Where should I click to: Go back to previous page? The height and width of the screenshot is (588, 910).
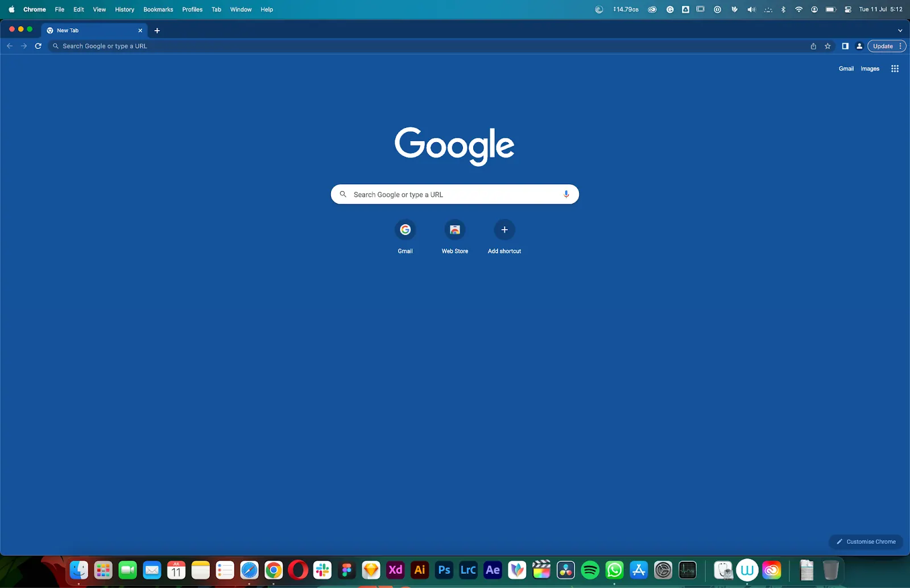click(10, 46)
